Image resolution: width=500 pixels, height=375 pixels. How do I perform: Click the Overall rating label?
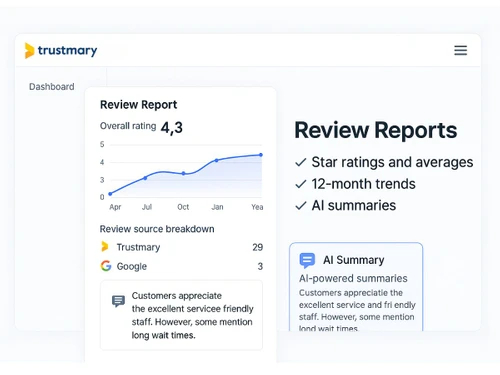pos(128,126)
